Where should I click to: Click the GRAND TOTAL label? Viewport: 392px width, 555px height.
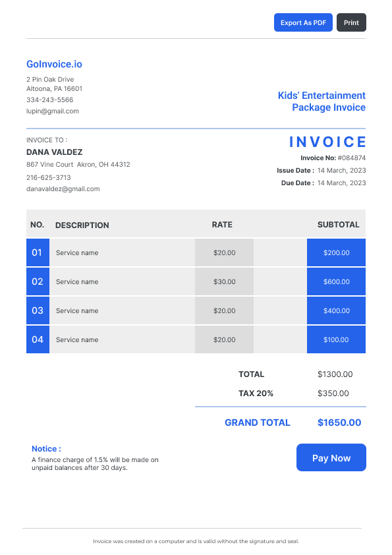pos(258,423)
